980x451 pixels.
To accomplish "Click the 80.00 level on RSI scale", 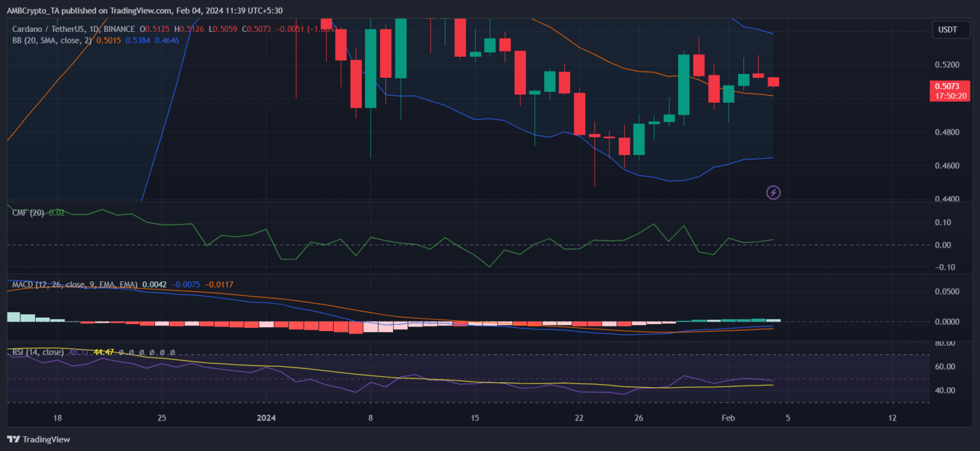I will pos(947,343).
